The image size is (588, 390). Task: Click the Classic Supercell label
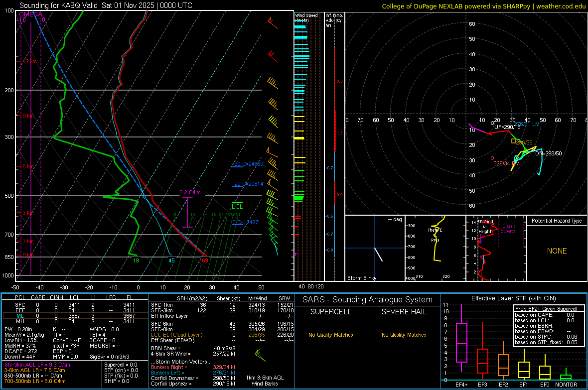tap(509, 229)
